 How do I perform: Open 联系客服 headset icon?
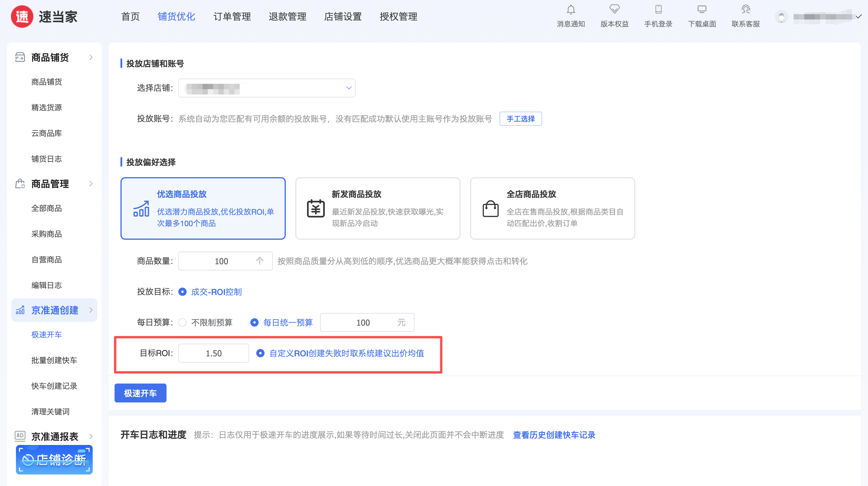point(745,9)
